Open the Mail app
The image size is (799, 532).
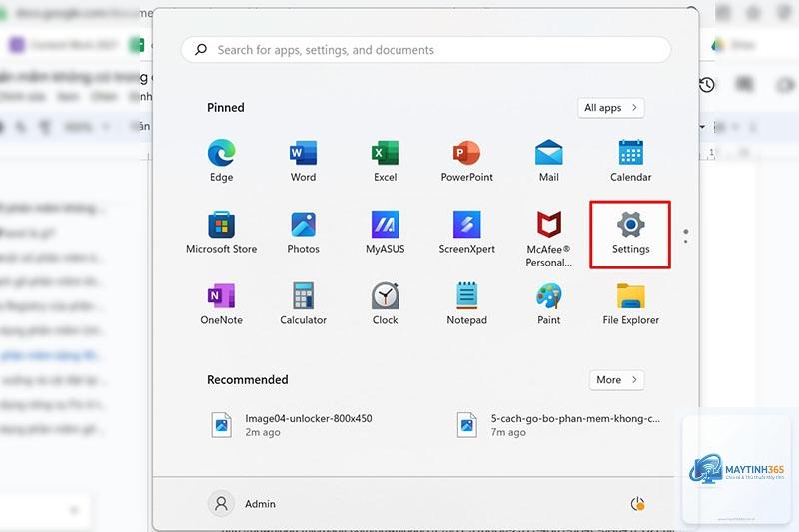tap(548, 161)
